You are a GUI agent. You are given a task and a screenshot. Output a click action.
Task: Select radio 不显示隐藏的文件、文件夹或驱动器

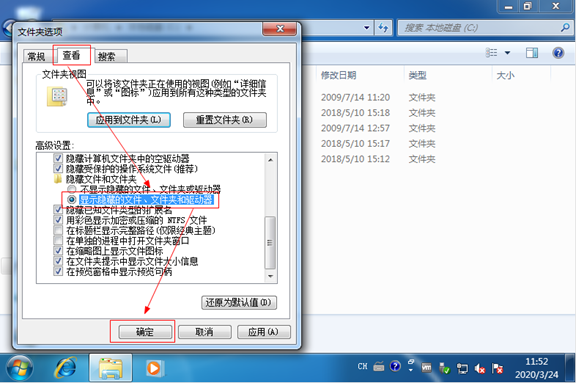point(72,189)
